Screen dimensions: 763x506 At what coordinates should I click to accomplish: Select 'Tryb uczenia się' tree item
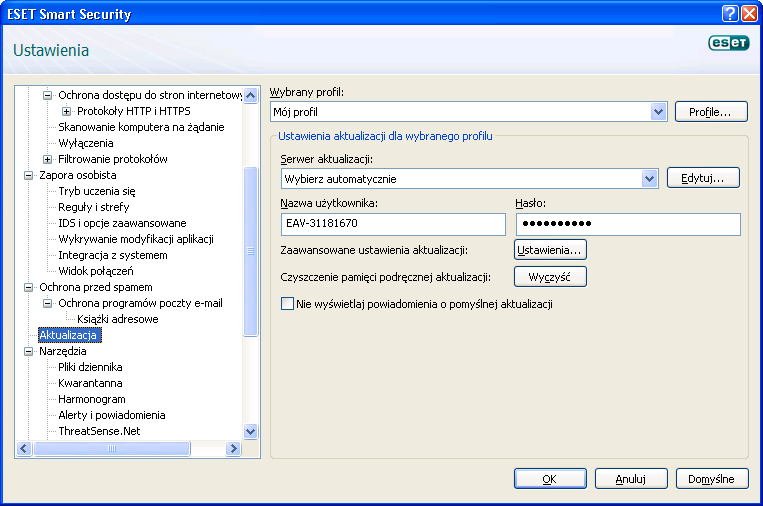click(96, 191)
